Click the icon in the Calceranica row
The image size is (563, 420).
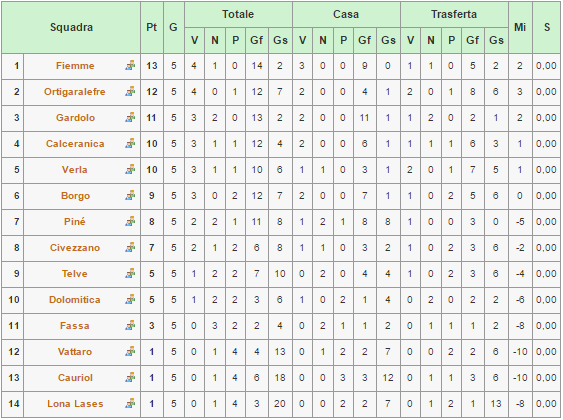tap(130, 144)
